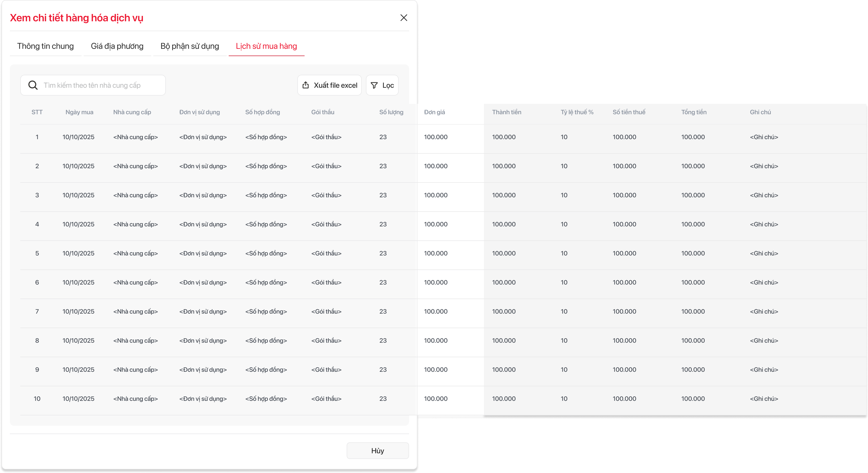The image size is (868, 473).
Task: Switch to the Giá địa phương tab
Action: point(117,46)
